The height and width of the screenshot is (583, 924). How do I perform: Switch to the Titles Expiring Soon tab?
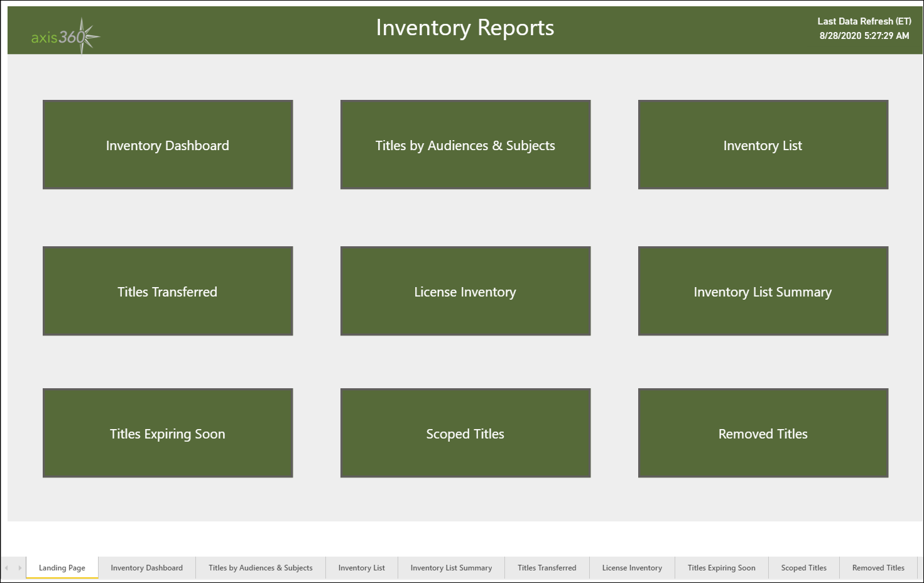pos(721,567)
